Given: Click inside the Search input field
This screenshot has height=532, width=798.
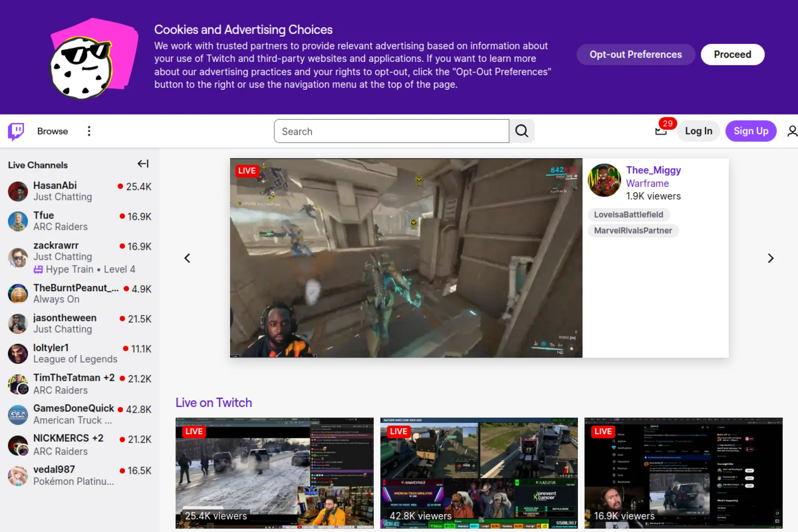Looking at the screenshot, I should (391, 131).
